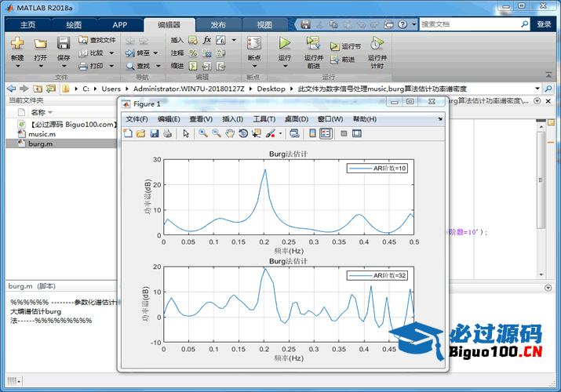Select burg.m in the current folder list
Viewport: 561px width, 392px height.
[41, 143]
